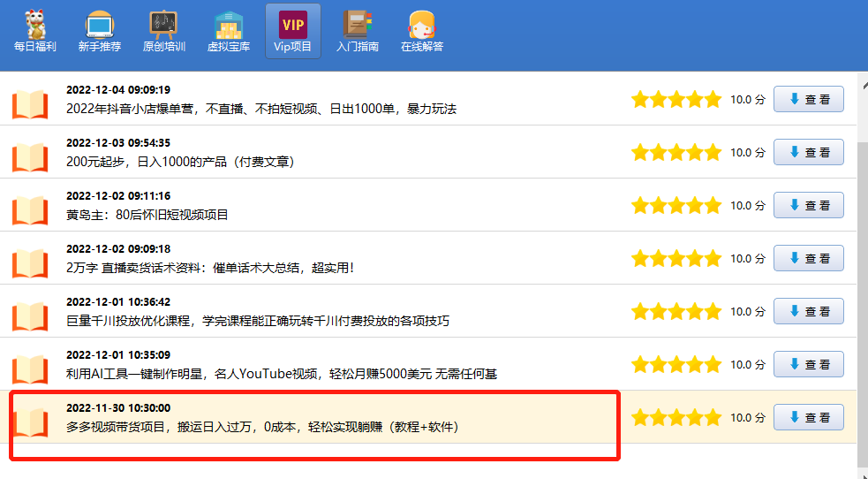
Task: Click 查看 for 巨量千川投放优化课程 row
Action: [809, 311]
